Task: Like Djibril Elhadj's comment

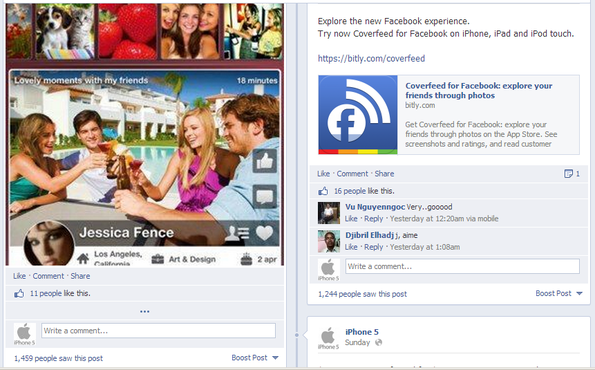Action: [x=351, y=247]
